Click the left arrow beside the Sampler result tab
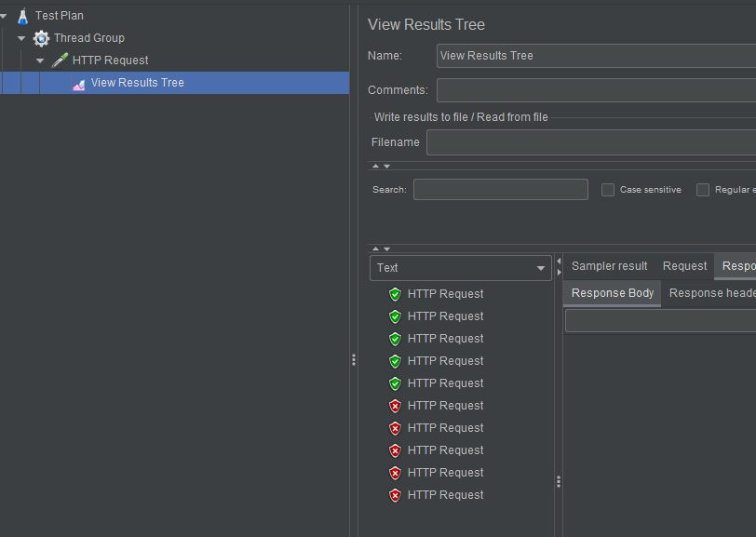This screenshot has width=756, height=537. [559, 262]
